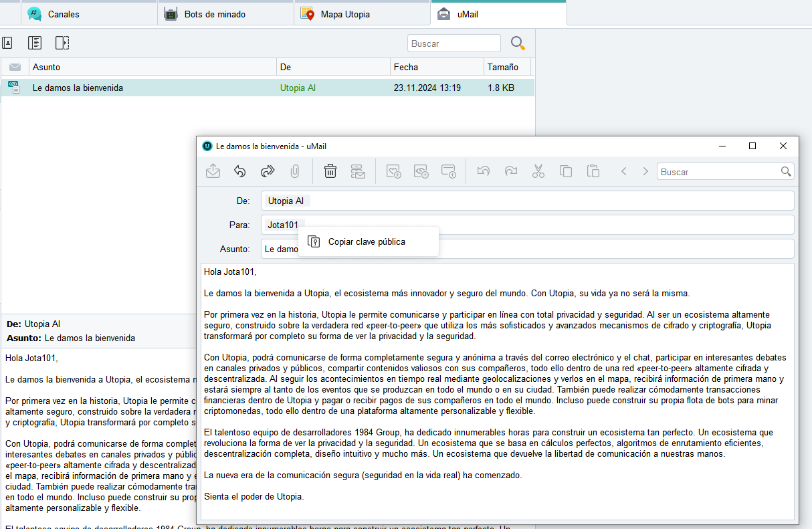Click the envelope status column header

(x=15, y=67)
